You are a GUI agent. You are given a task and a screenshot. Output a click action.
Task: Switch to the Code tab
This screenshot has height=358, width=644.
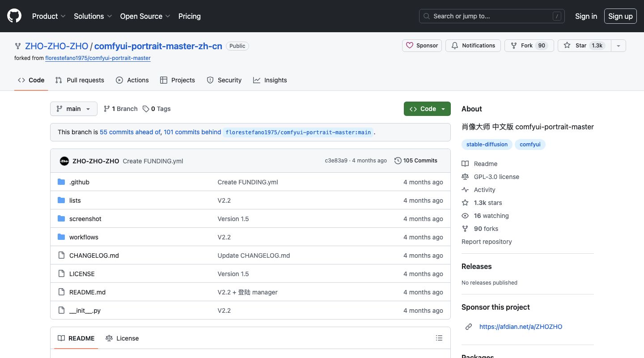click(31, 80)
